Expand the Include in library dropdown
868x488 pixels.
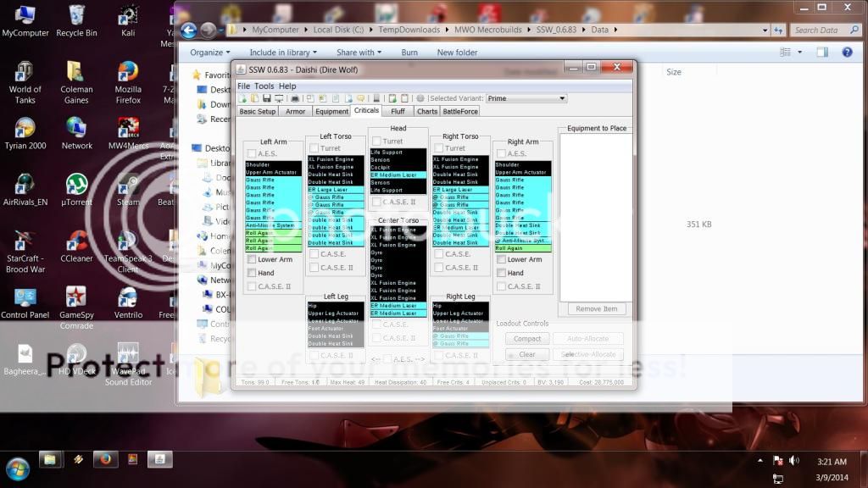point(284,53)
